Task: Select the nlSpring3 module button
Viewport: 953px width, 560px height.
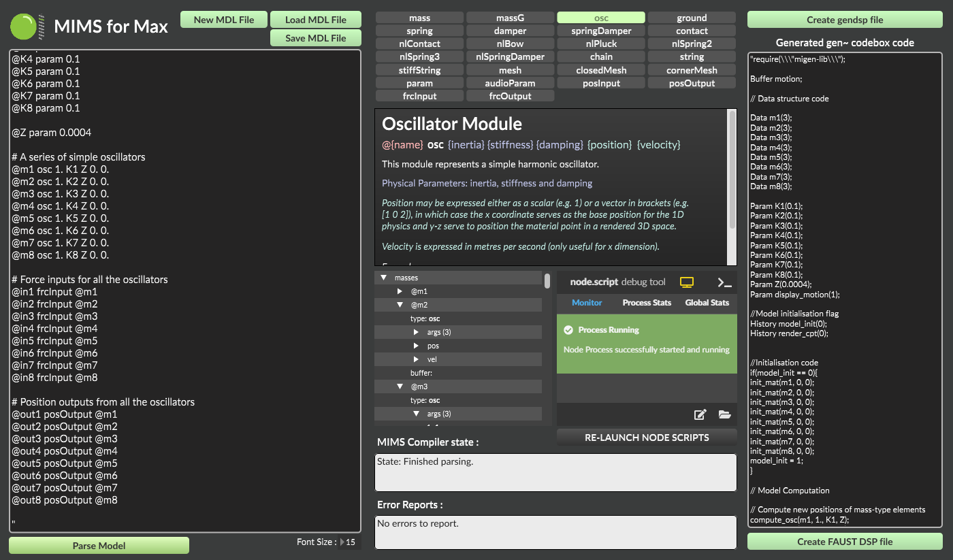Action: coord(419,56)
